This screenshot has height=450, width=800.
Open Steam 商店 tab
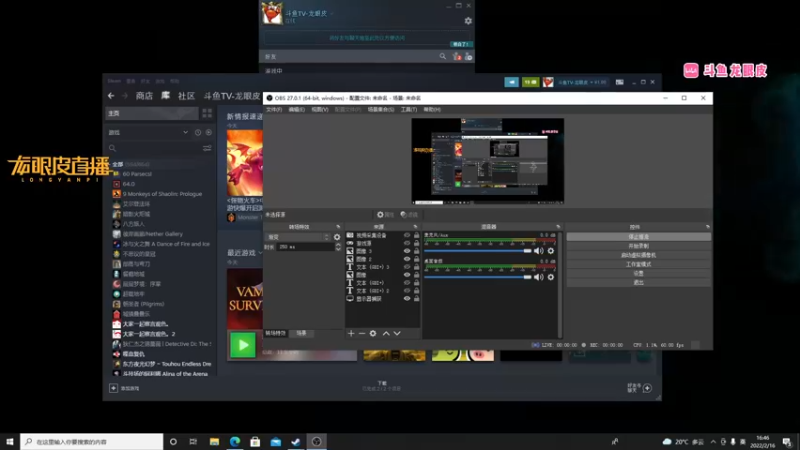[x=144, y=96]
